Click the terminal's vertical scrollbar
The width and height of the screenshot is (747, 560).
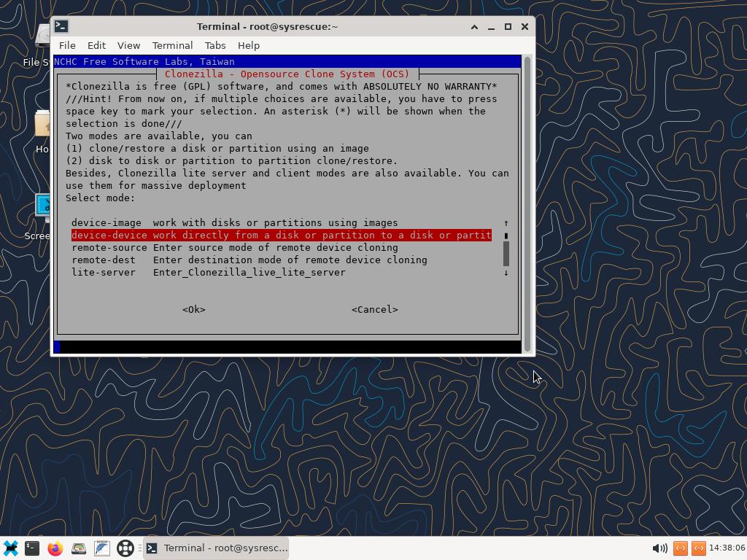527,204
